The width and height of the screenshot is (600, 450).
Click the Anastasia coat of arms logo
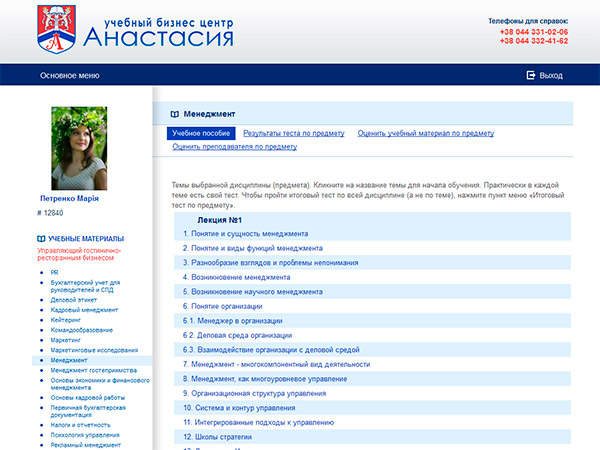click(56, 29)
